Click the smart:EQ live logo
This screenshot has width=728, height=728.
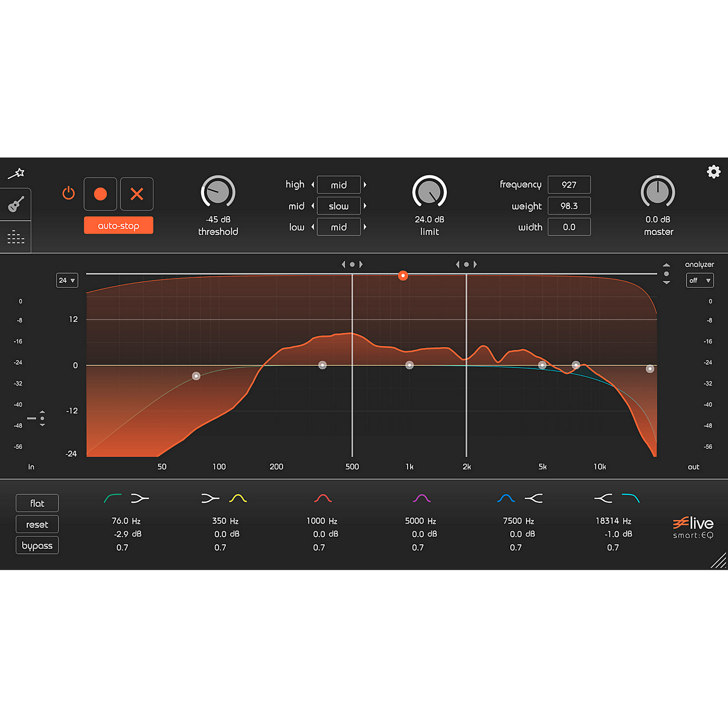coord(694,528)
